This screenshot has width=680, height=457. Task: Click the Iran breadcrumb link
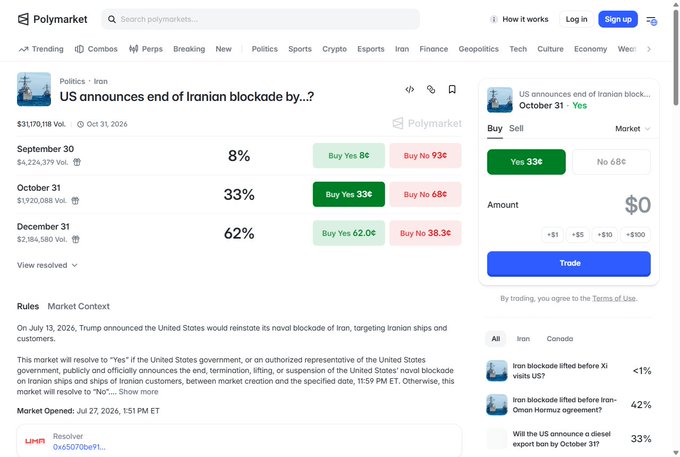pos(101,82)
